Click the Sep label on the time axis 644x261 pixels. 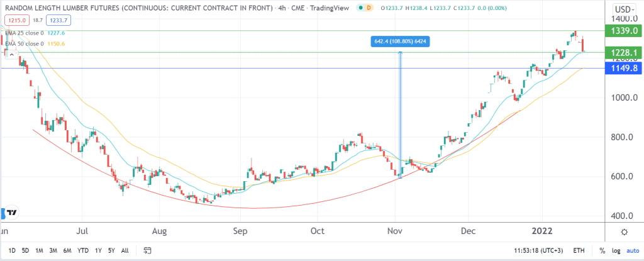click(x=240, y=232)
